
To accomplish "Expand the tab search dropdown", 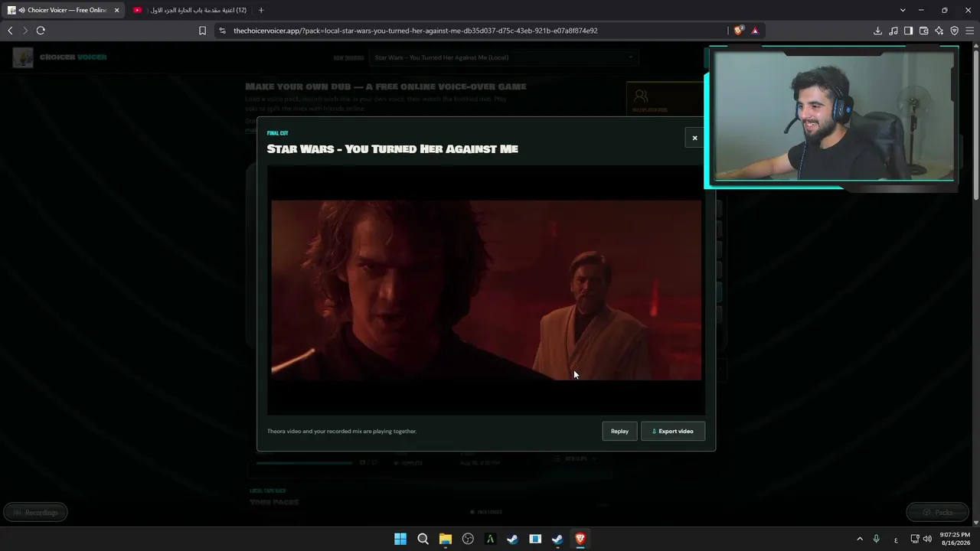I will [903, 10].
